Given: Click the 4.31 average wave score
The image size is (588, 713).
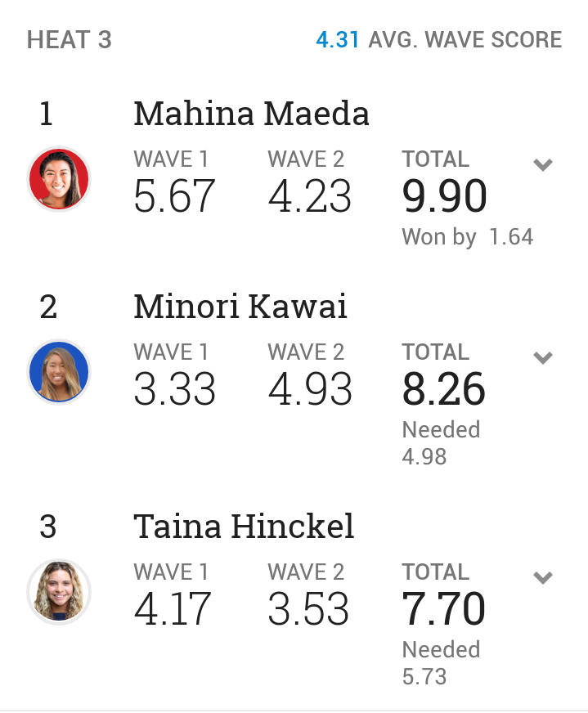Looking at the screenshot, I should click(x=338, y=40).
